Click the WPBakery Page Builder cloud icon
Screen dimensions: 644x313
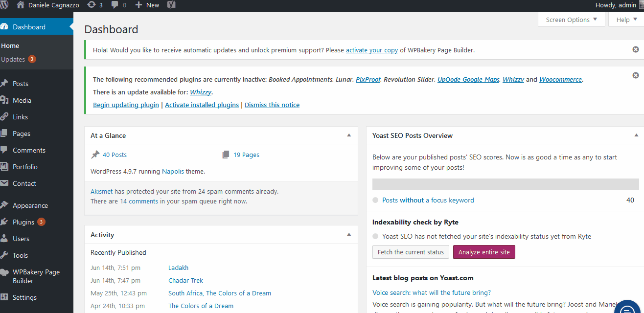[x=4, y=272]
